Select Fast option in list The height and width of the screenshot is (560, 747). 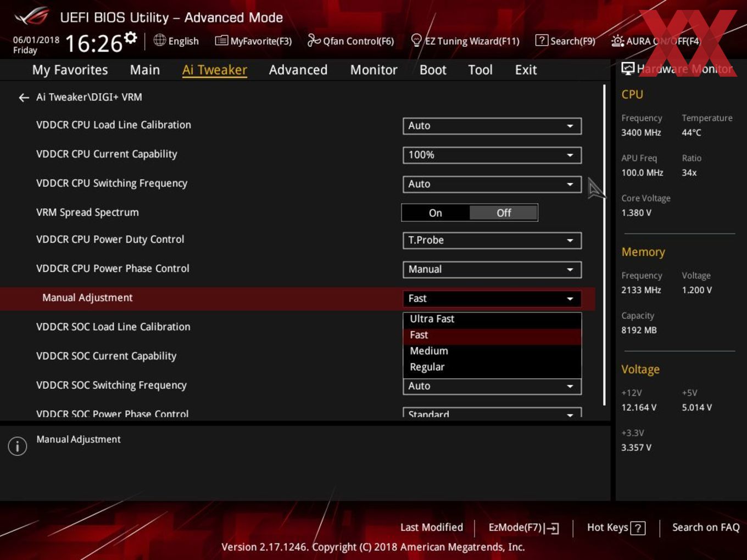point(492,335)
